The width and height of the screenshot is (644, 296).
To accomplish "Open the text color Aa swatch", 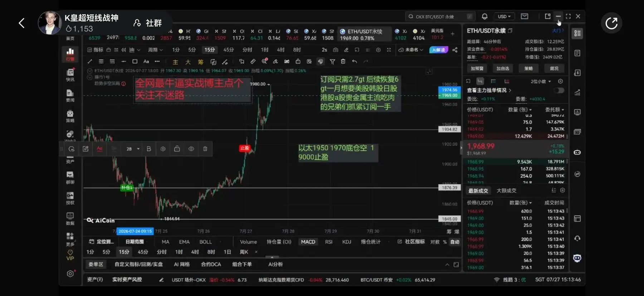I will (x=100, y=149).
